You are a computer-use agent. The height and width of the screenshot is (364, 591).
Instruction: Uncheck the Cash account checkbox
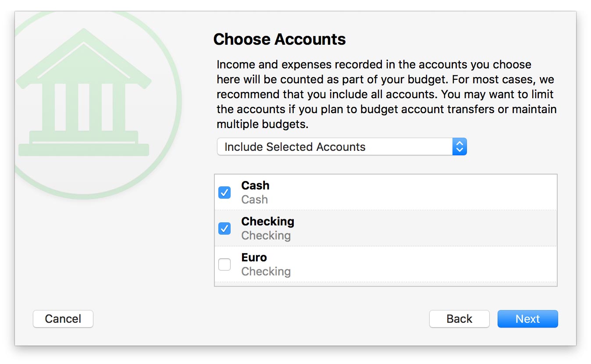point(224,193)
